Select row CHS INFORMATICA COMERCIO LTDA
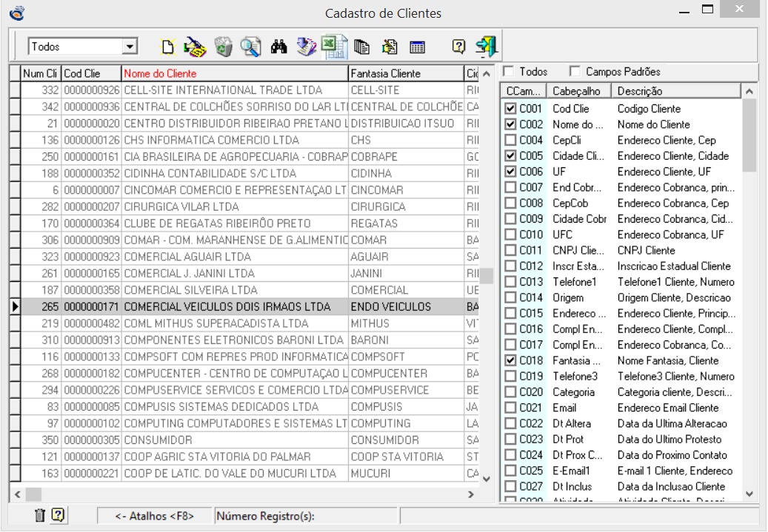This screenshot has height=532, width=768. point(244,140)
